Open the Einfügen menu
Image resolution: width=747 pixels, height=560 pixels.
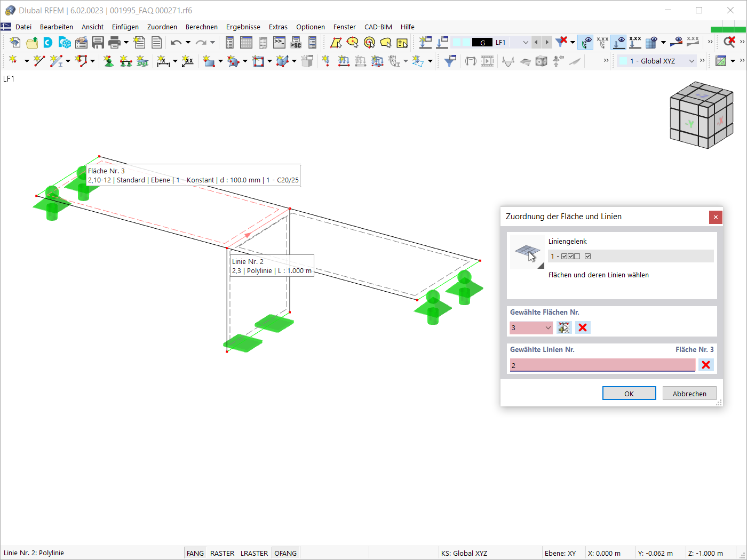(x=125, y=27)
